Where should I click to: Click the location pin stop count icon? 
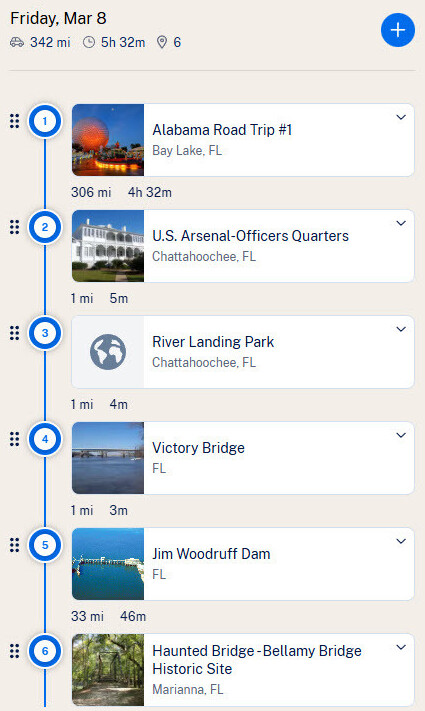(161, 43)
